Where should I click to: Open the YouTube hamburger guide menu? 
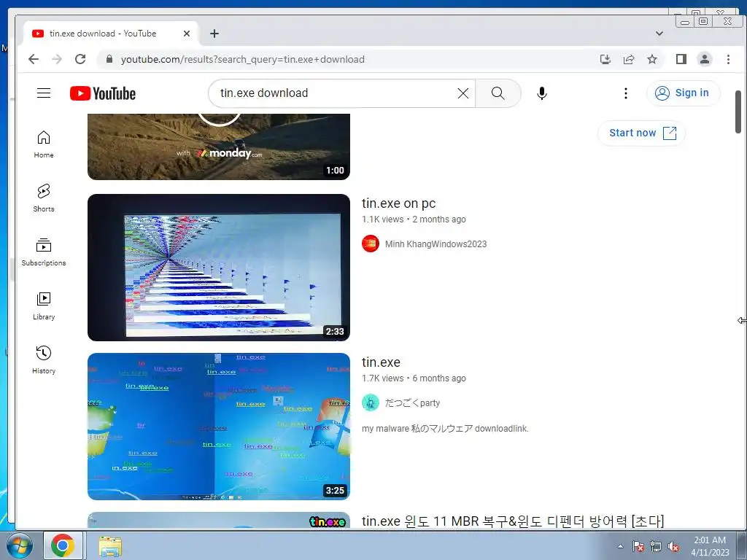(44, 93)
